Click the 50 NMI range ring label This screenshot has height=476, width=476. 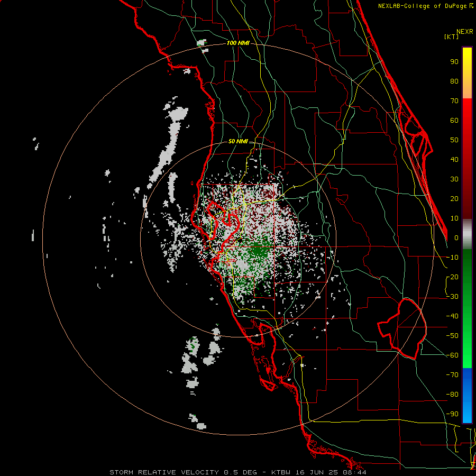(x=238, y=141)
